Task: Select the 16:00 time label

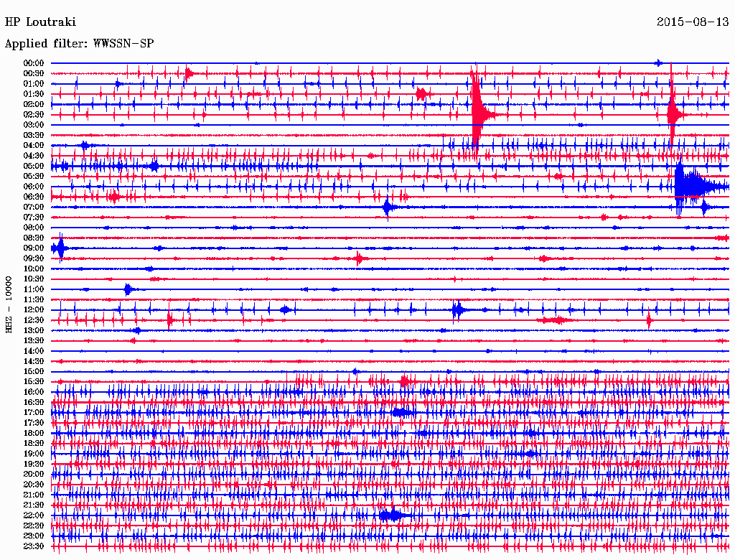Action: (34, 392)
